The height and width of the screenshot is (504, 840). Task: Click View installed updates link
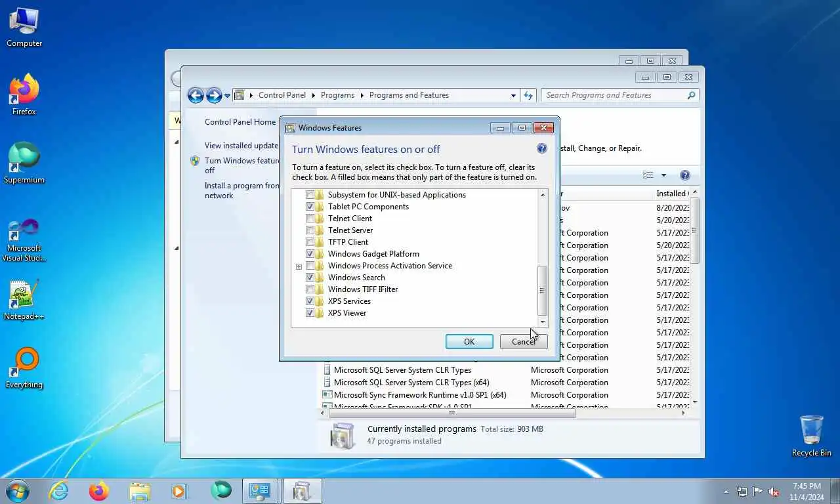click(x=241, y=146)
